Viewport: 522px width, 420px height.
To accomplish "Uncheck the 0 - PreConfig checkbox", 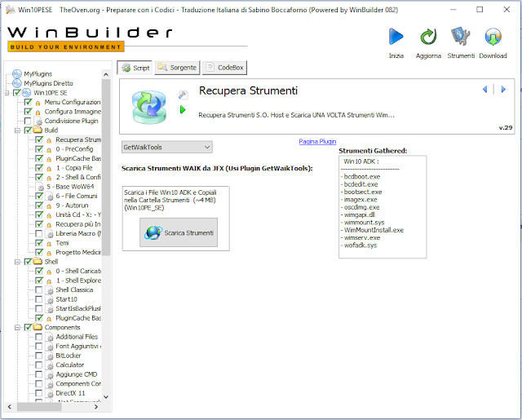I will pyautogui.click(x=39, y=148).
